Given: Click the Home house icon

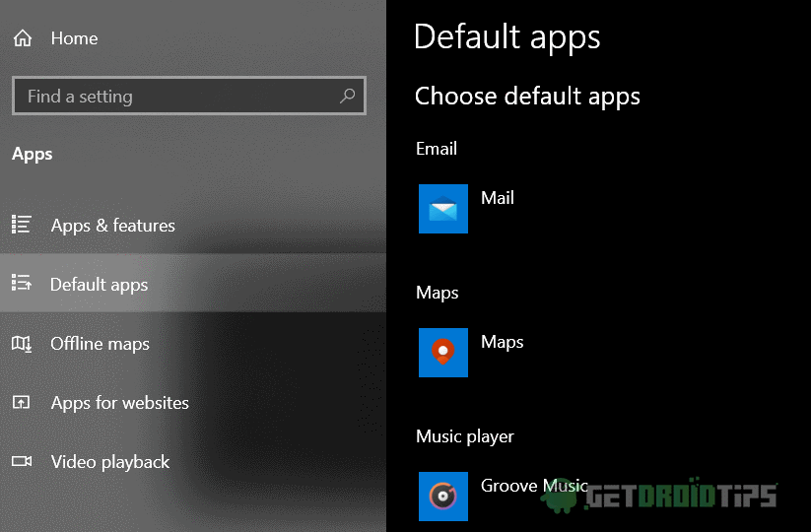Looking at the screenshot, I should click(23, 38).
